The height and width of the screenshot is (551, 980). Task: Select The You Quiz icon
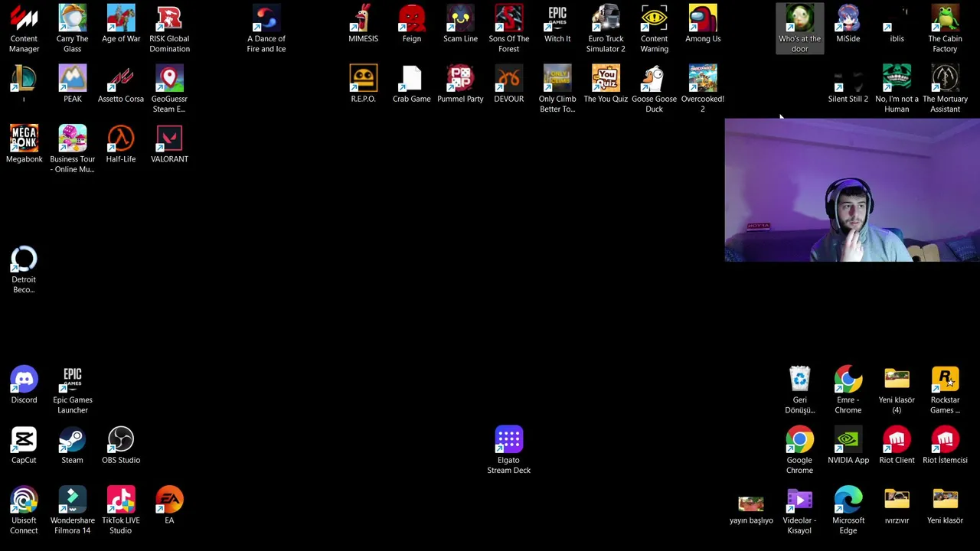click(x=606, y=84)
